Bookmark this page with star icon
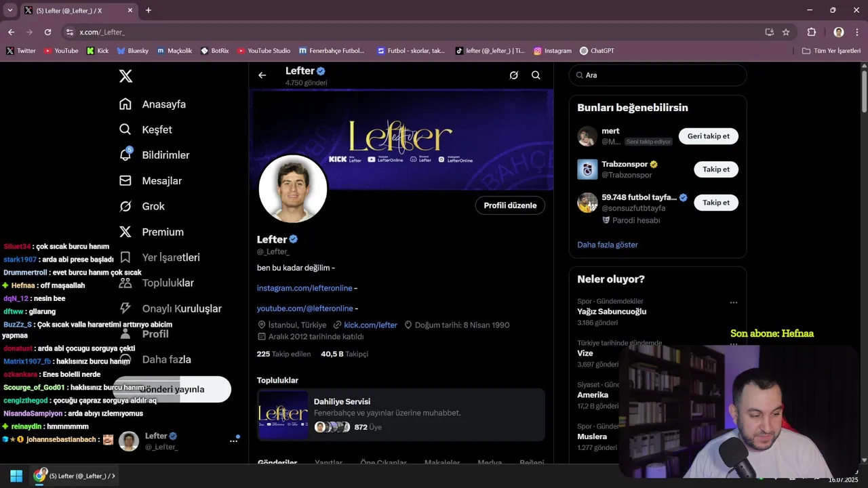Screen dimensions: 868x488 tap(786, 32)
